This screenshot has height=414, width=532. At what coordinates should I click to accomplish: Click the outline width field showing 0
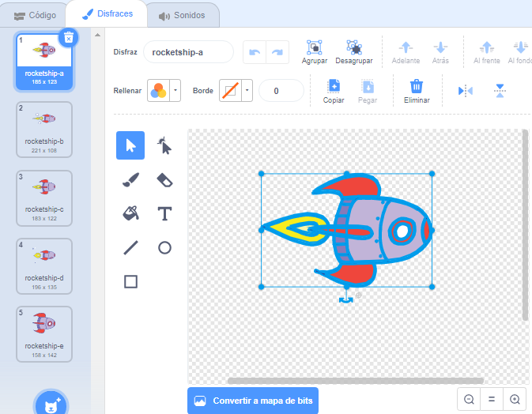[281, 91]
